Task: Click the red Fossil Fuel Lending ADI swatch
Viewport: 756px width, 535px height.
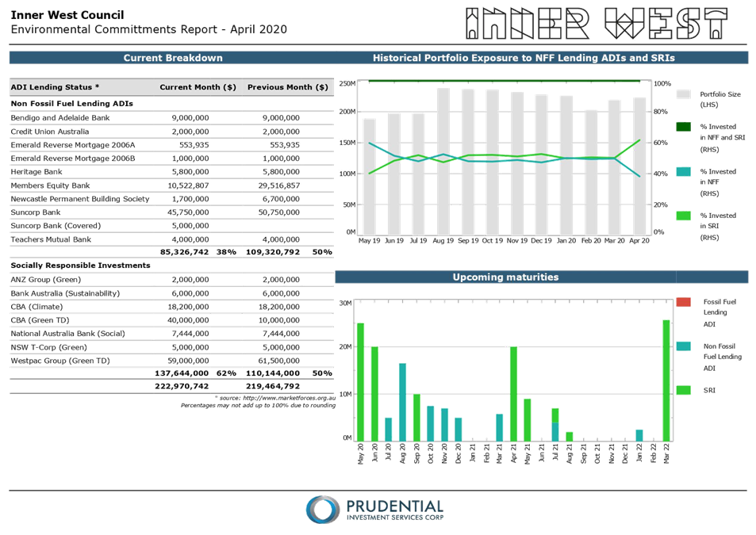Action: click(x=683, y=302)
